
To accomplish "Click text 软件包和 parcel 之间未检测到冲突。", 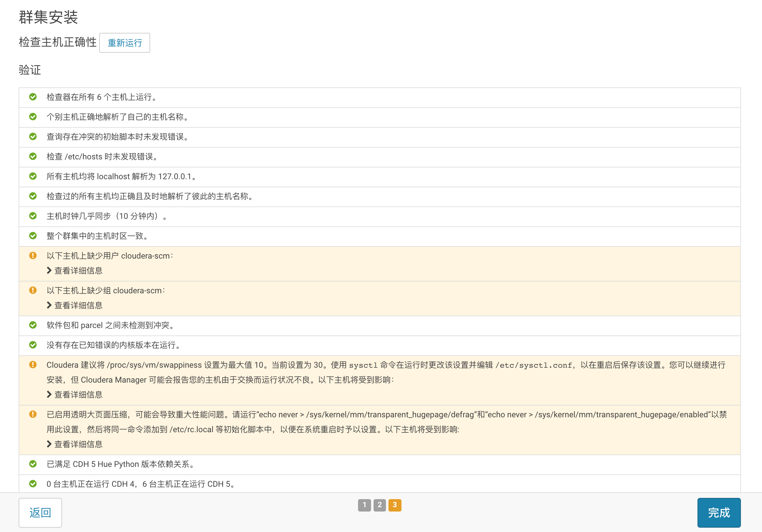I will click(110, 325).
